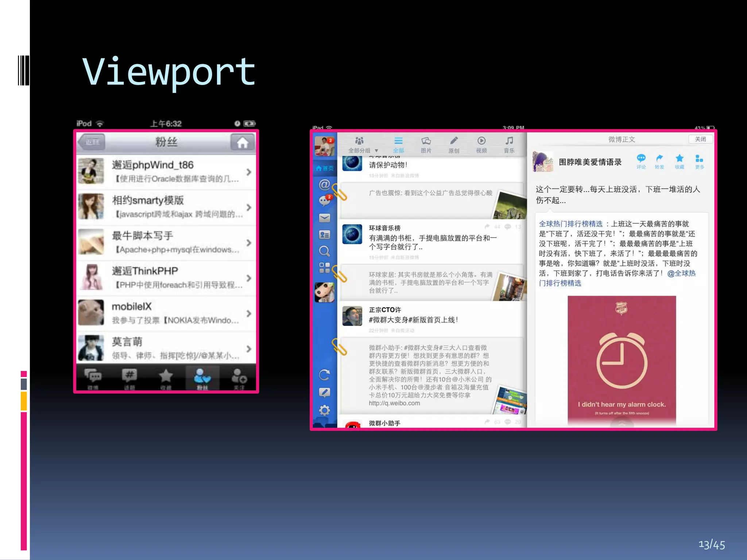The width and height of the screenshot is (747, 560).
Task: Tap repost arrow on 环球音乐榜 post
Action: (487, 226)
